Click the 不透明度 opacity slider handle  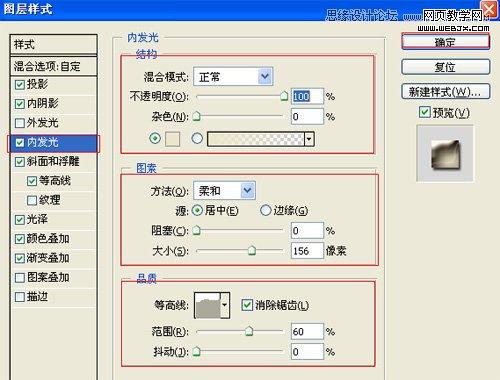[284, 96]
